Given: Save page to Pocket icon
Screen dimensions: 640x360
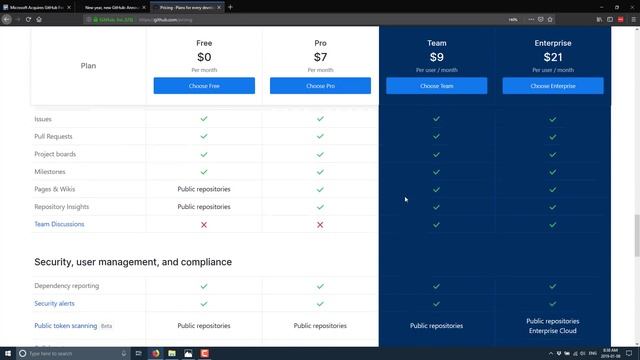Looking at the screenshot, I should coord(540,19).
